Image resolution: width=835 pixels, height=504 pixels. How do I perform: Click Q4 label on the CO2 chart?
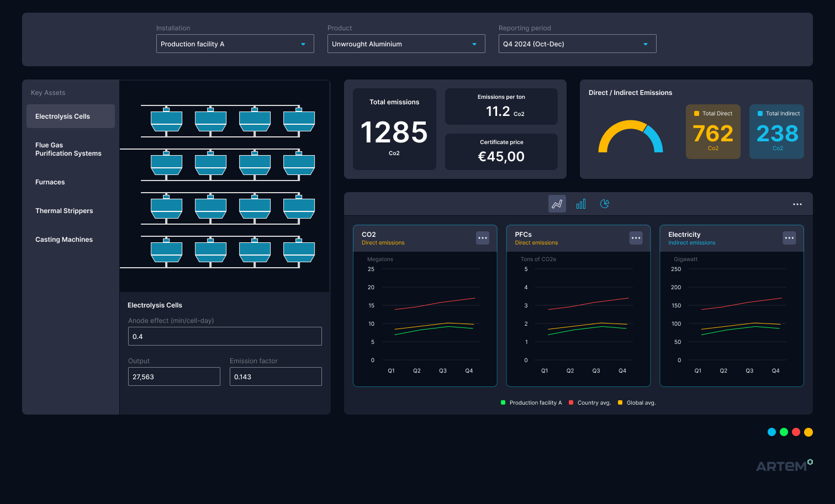469,371
